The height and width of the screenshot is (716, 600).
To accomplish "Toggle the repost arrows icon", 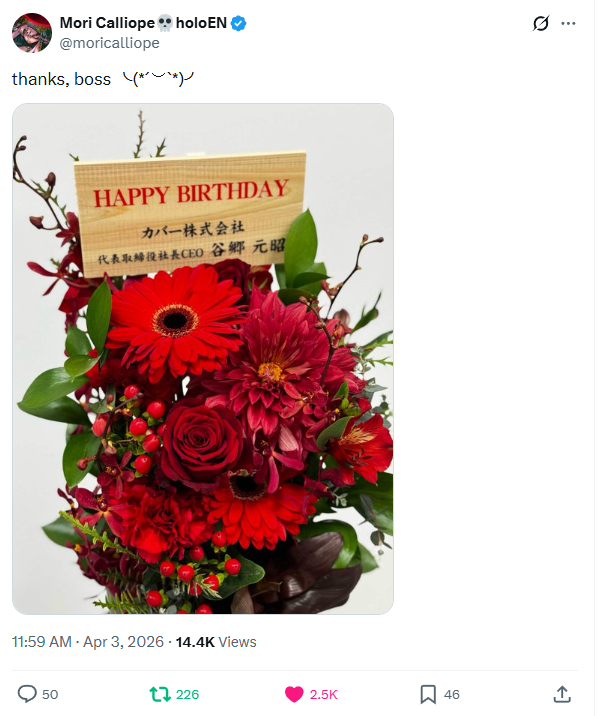I will 160,695.
